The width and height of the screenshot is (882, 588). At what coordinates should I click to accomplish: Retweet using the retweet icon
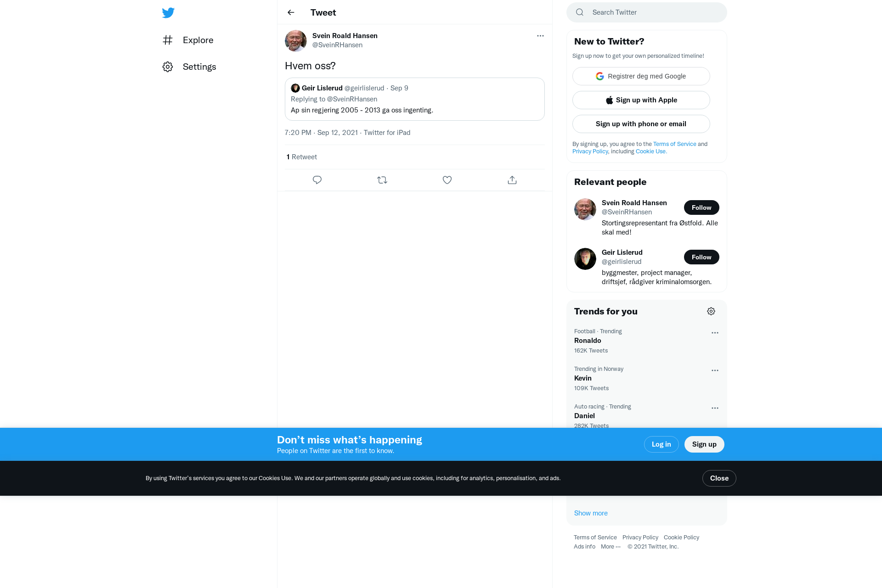[382, 180]
